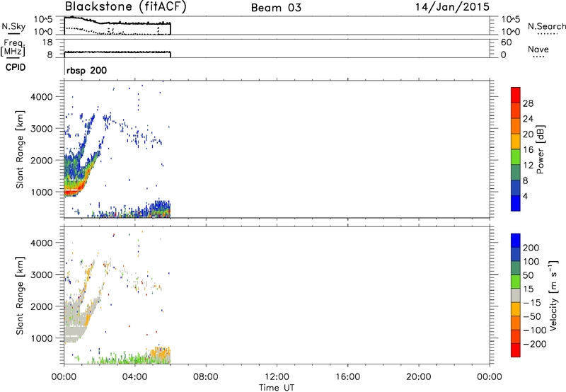
Task: Pick the bright blue bottom segment of Power colorbar
Action: click(516, 203)
